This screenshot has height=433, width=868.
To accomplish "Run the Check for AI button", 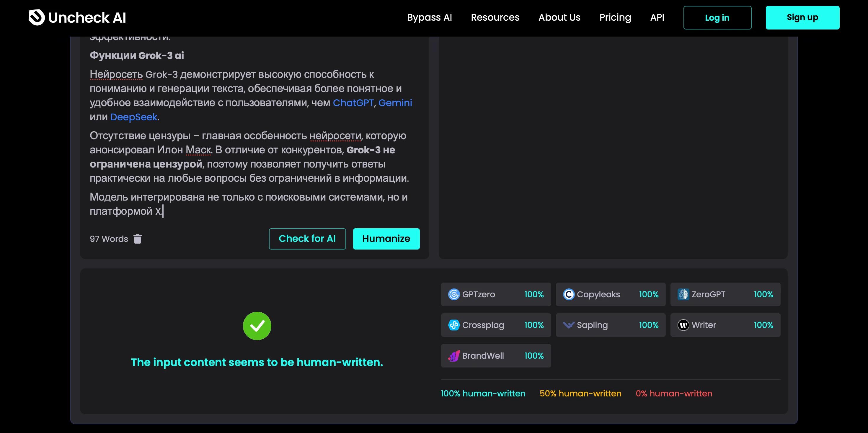I will (307, 239).
